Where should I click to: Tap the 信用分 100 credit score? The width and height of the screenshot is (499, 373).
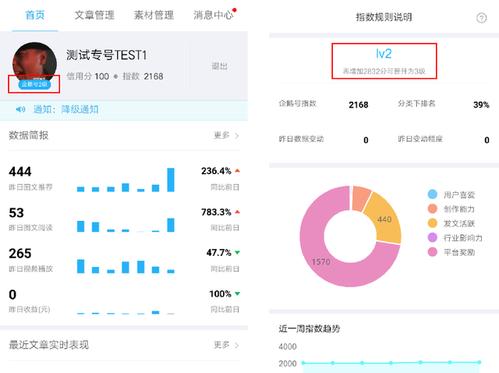click(87, 76)
